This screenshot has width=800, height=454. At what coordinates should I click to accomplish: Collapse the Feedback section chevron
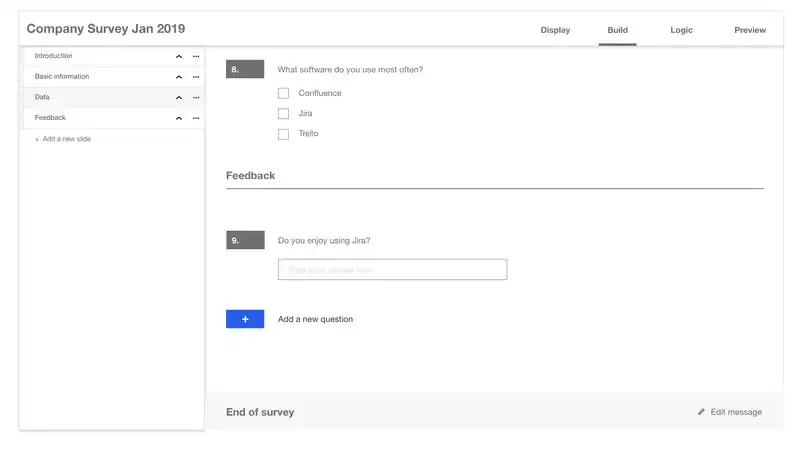coord(179,118)
